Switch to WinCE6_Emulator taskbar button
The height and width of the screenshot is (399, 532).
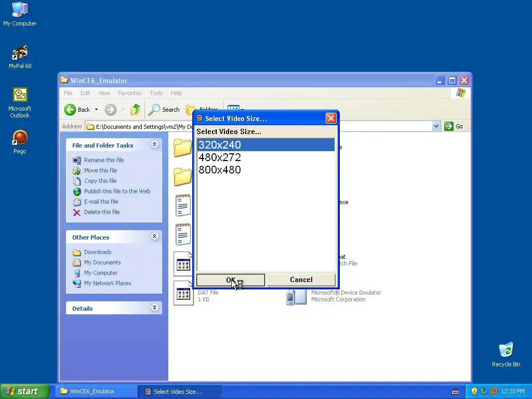click(97, 391)
